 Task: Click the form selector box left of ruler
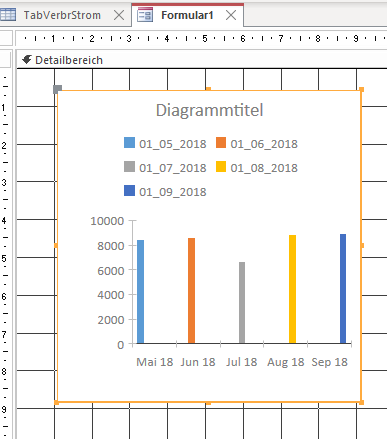(6, 38)
